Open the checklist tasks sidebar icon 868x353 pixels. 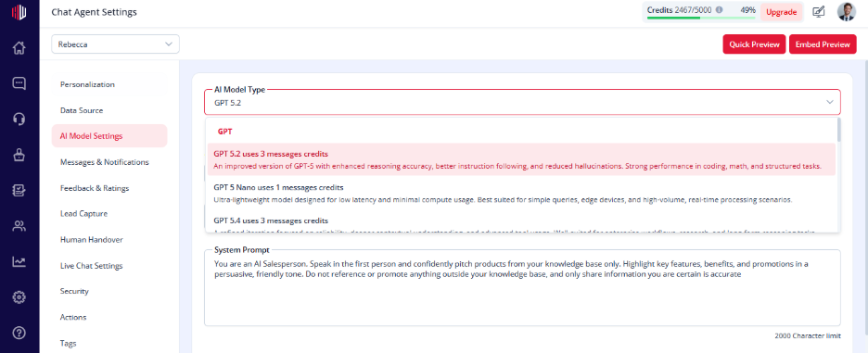point(19,190)
